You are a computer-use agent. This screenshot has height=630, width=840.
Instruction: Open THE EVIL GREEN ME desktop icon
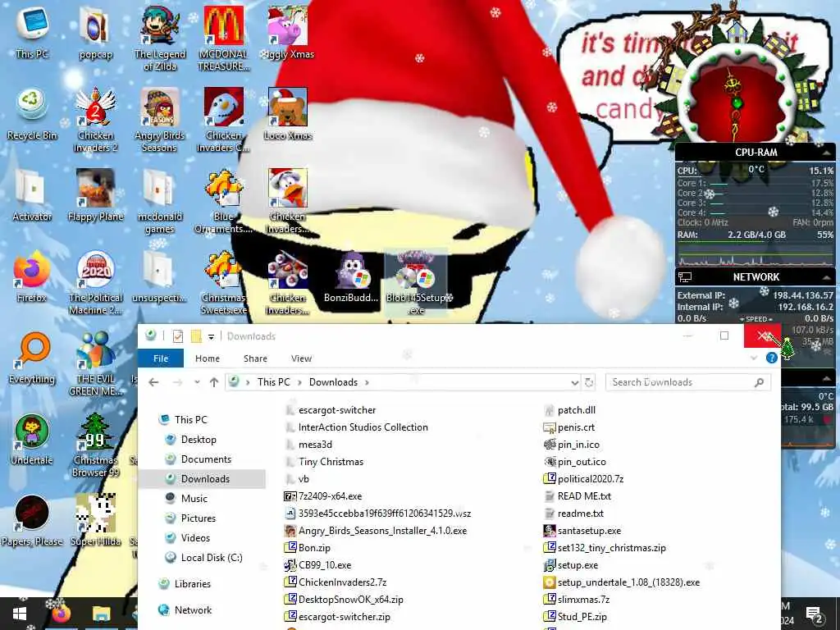[x=95, y=363]
